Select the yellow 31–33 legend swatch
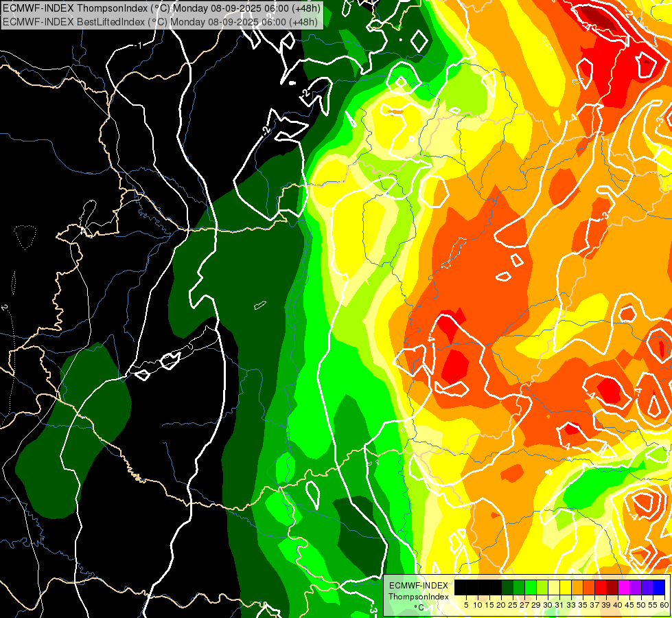The width and height of the screenshot is (672, 618). pos(566,587)
